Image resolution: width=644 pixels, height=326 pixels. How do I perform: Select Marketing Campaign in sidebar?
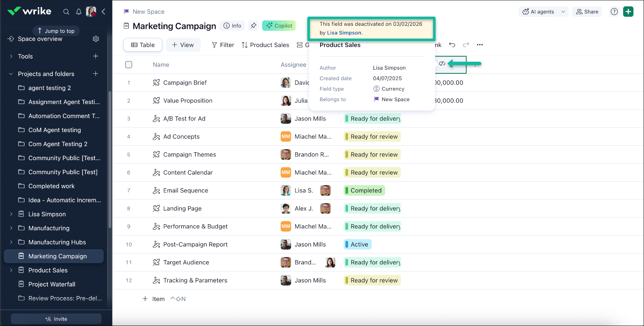click(54, 256)
